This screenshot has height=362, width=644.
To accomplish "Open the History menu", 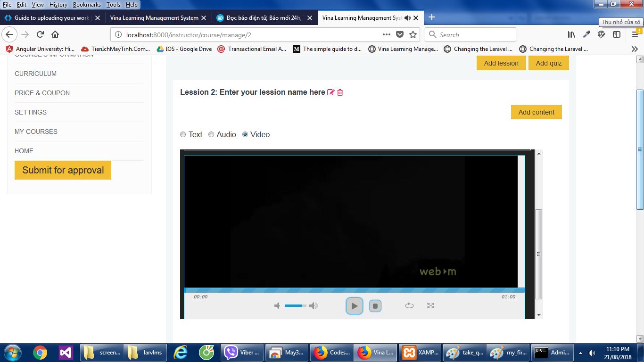I will coord(58,5).
